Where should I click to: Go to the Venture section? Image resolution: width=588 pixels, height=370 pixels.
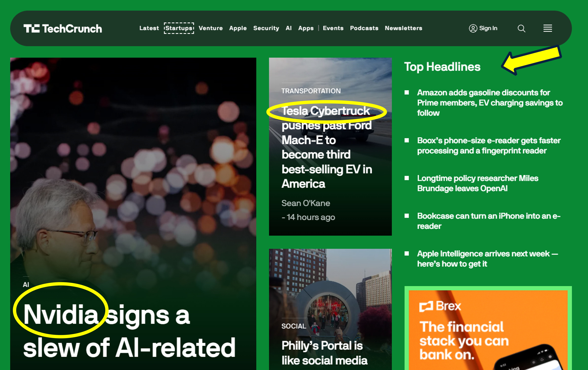[210, 28]
